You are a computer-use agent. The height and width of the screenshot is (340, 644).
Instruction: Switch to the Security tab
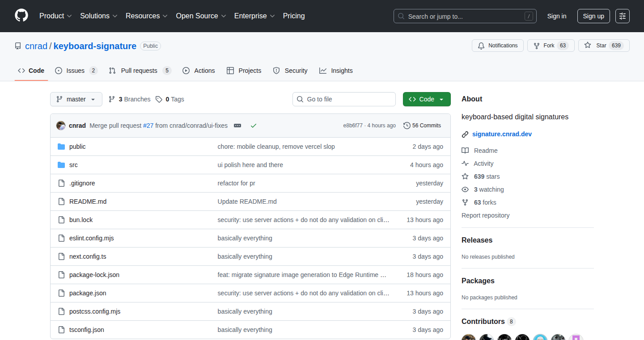coord(290,71)
